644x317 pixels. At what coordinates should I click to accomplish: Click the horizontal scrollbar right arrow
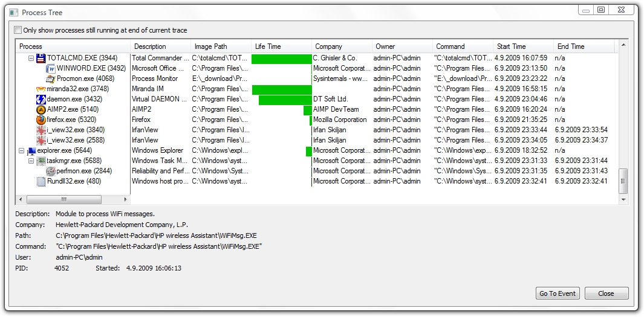(x=126, y=200)
